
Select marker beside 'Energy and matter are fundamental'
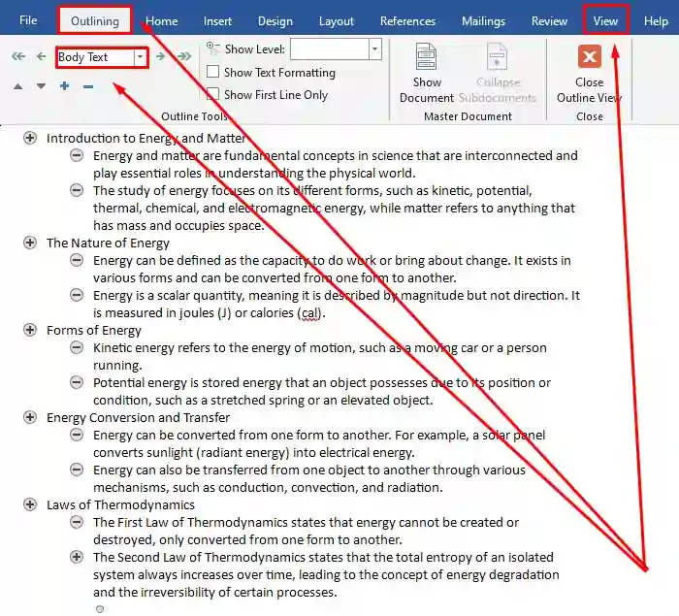tap(77, 155)
